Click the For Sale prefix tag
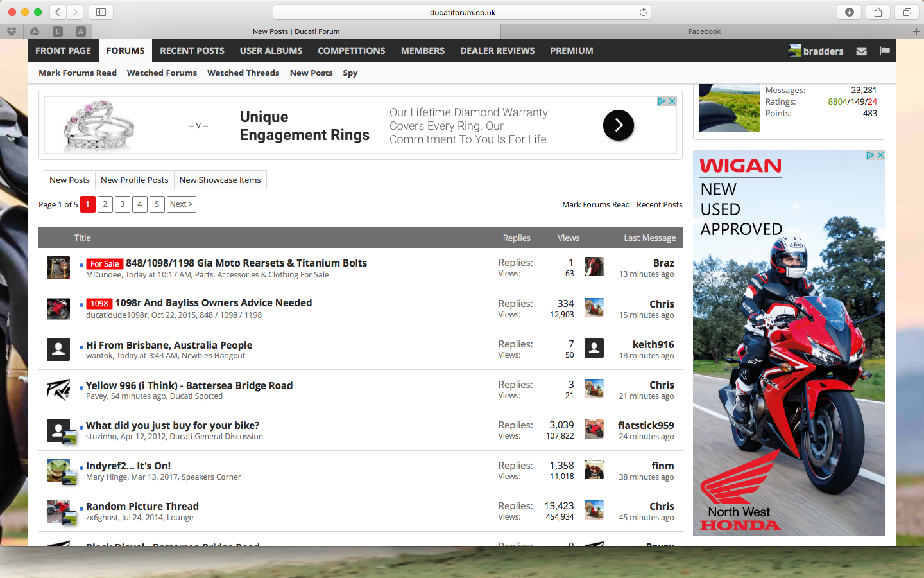Viewport: 924px width, 578px height. [x=105, y=263]
